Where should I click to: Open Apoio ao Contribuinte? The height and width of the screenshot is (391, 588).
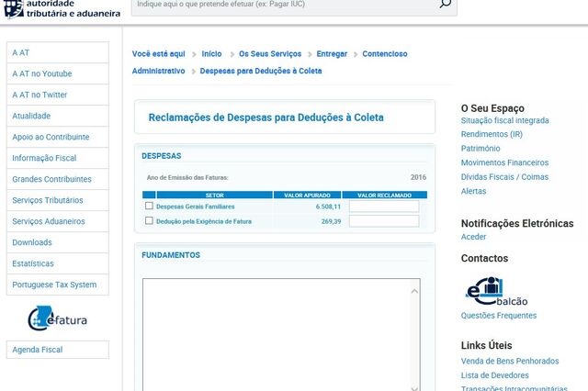pos(58,137)
